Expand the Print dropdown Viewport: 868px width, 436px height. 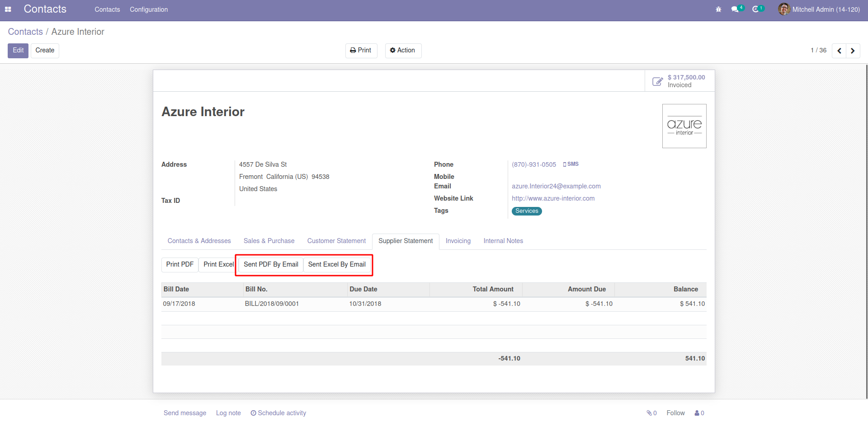(x=361, y=51)
